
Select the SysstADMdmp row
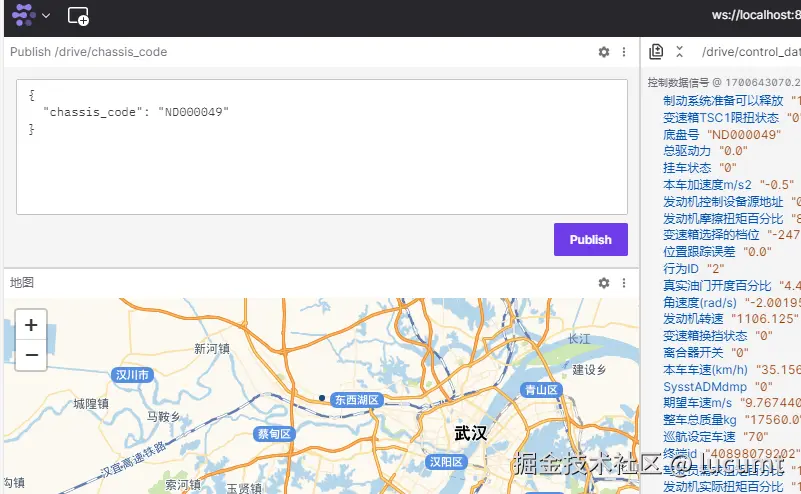718,387
